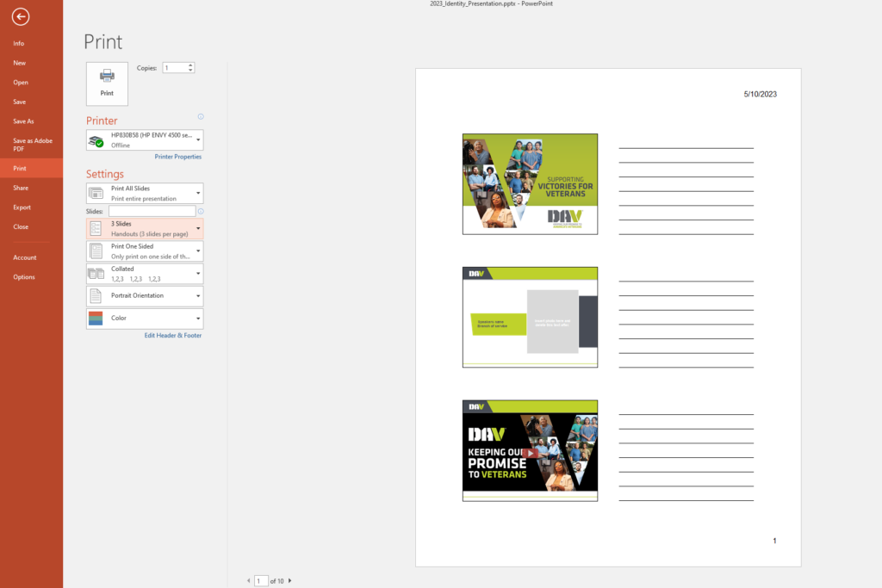This screenshot has height=588, width=882.
Task: Click the back arrow circle icon
Action: click(21, 16)
